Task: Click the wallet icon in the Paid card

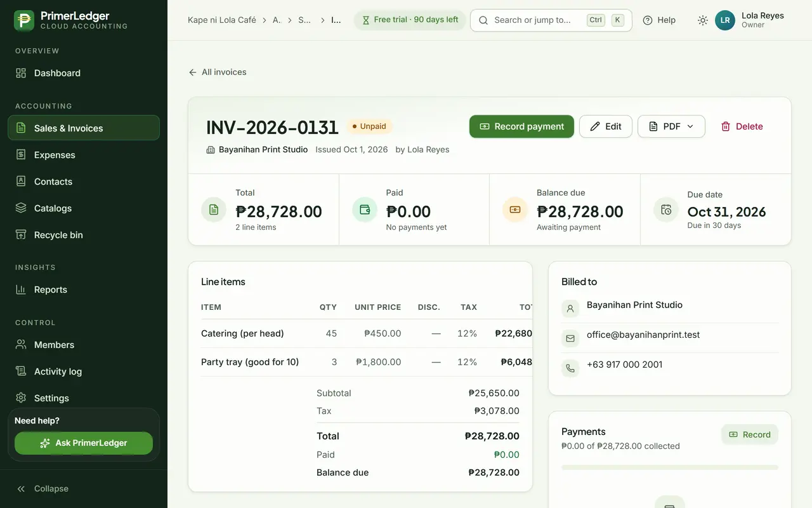Action: pyautogui.click(x=365, y=210)
